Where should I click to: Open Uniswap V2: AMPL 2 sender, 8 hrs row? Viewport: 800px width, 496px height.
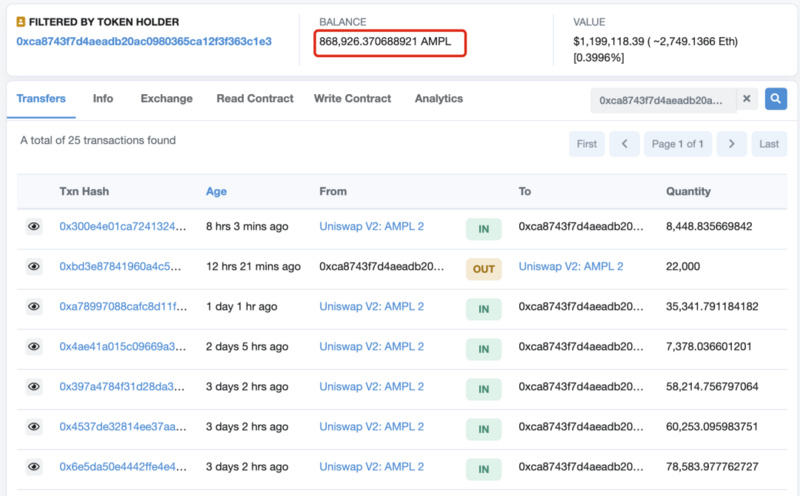[371, 227]
